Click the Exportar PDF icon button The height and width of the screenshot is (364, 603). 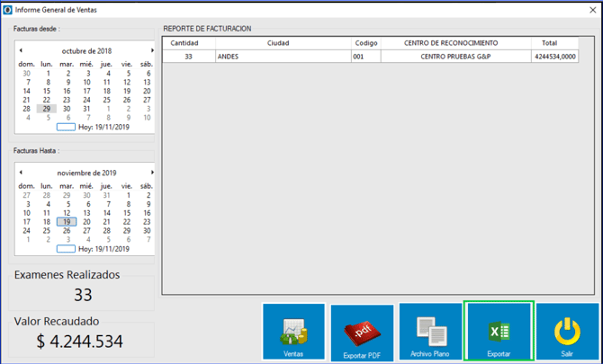[x=362, y=333]
